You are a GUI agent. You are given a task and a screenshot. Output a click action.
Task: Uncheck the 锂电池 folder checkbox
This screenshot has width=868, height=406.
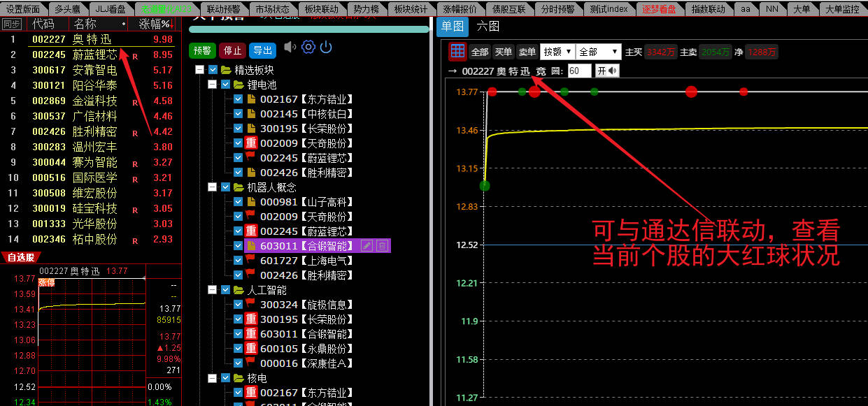(226, 85)
